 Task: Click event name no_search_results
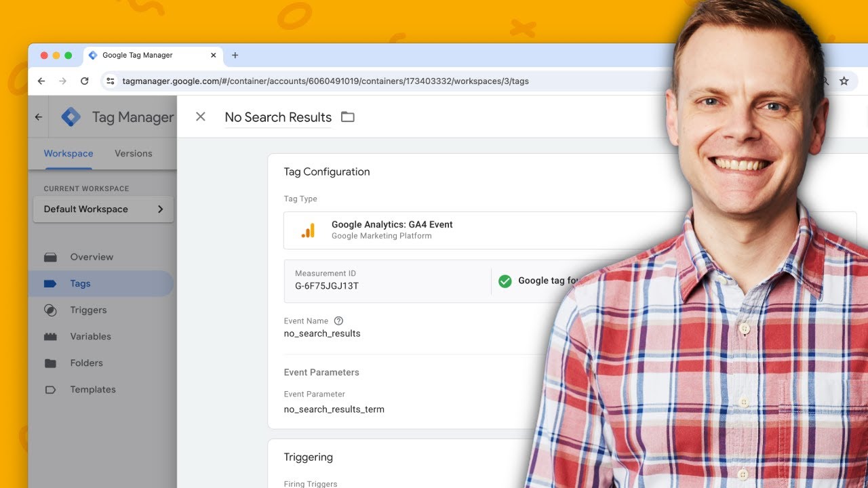click(322, 333)
